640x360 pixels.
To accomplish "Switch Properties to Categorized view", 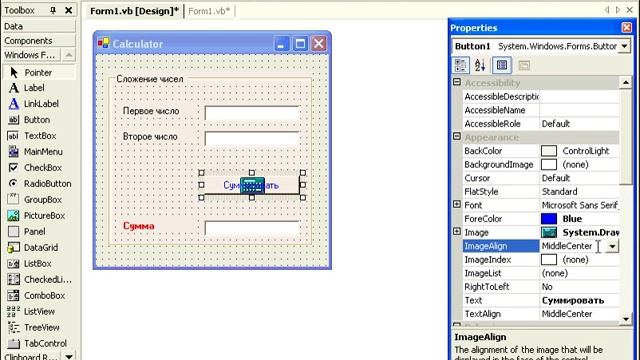I will [460, 65].
